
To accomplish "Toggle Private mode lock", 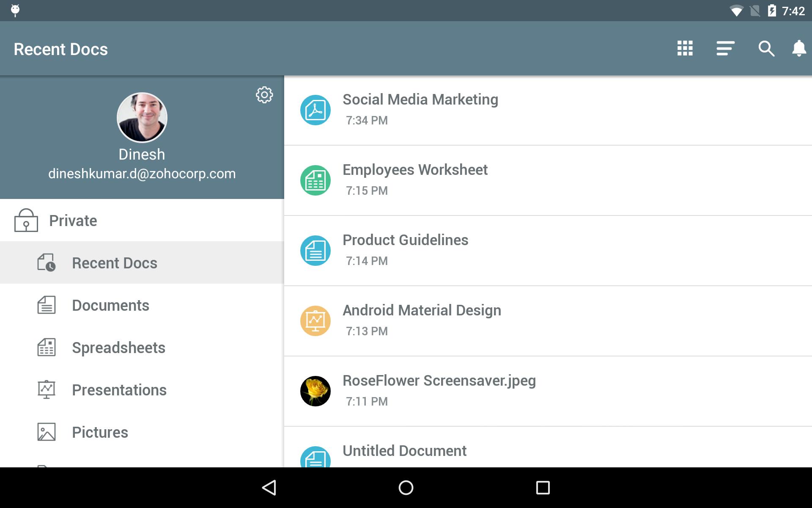I will tap(26, 220).
